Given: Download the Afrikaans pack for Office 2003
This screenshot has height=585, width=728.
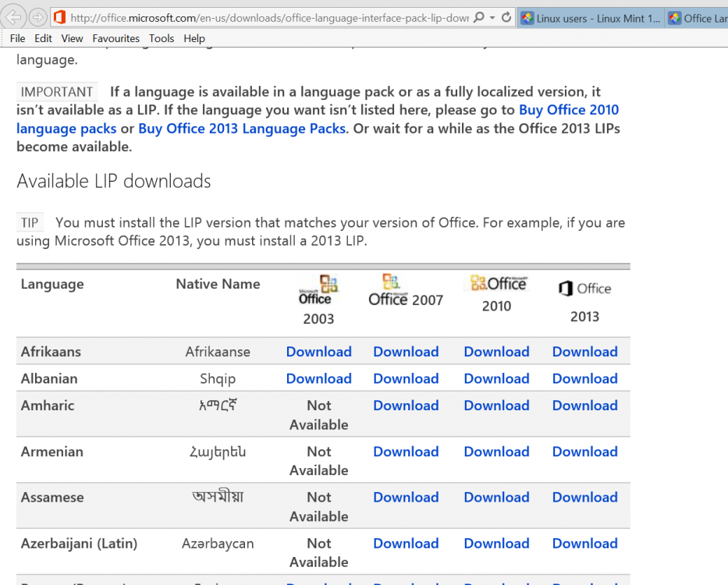Looking at the screenshot, I should pyautogui.click(x=319, y=351).
